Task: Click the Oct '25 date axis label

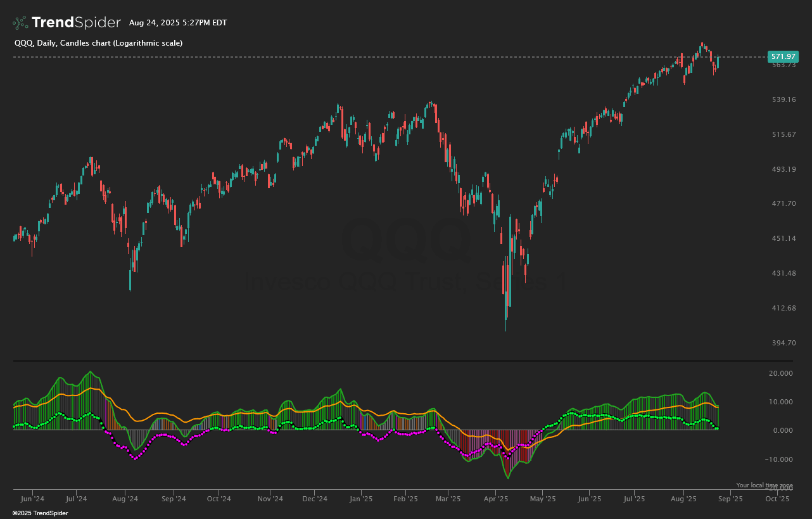Action: click(x=777, y=499)
